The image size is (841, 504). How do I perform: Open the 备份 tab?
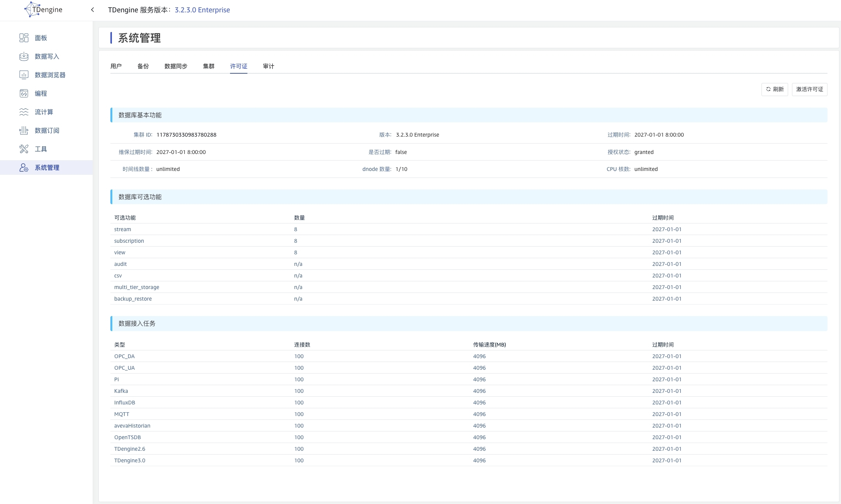143,66
